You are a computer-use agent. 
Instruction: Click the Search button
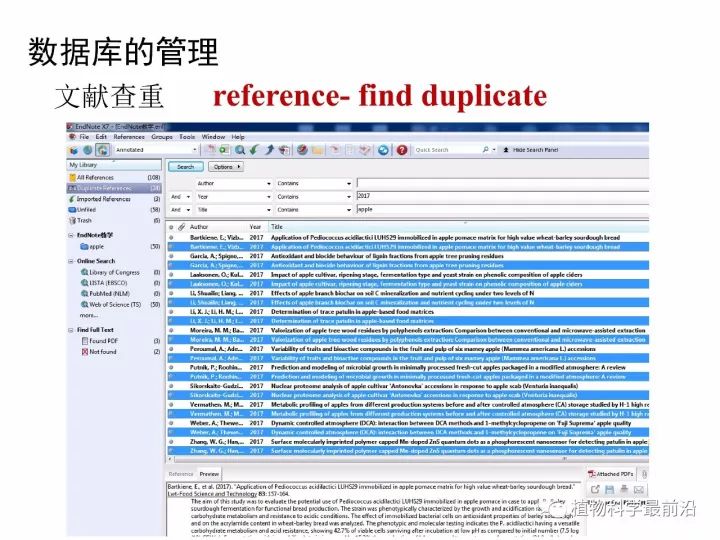[x=186, y=167]
